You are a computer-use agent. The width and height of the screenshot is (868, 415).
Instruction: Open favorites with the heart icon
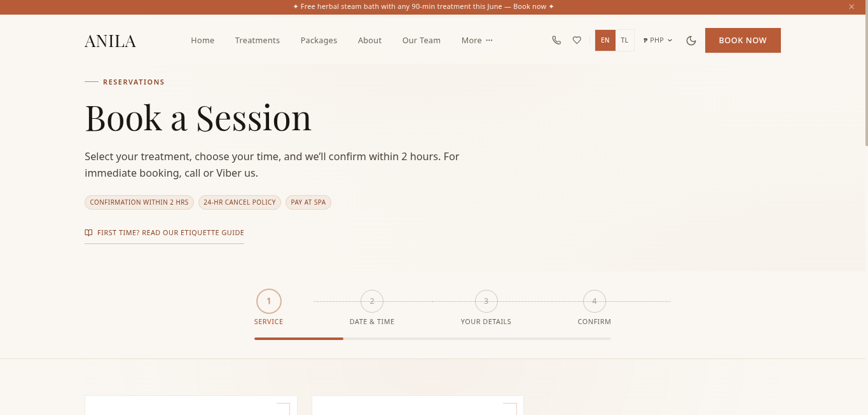point(577,40)
